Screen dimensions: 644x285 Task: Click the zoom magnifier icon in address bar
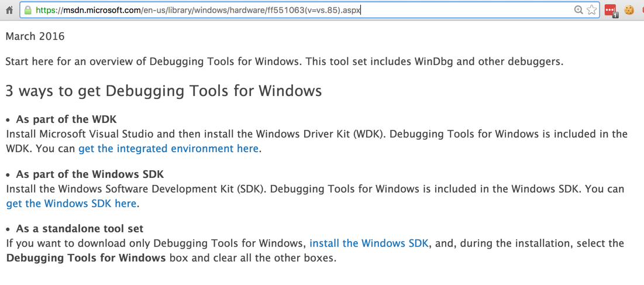click(x=578, y=10)
